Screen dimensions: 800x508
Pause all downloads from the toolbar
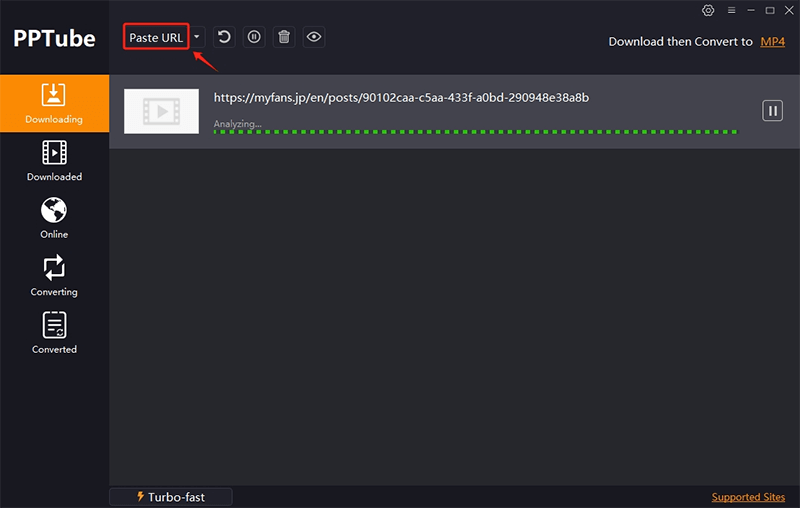[254, 37]
